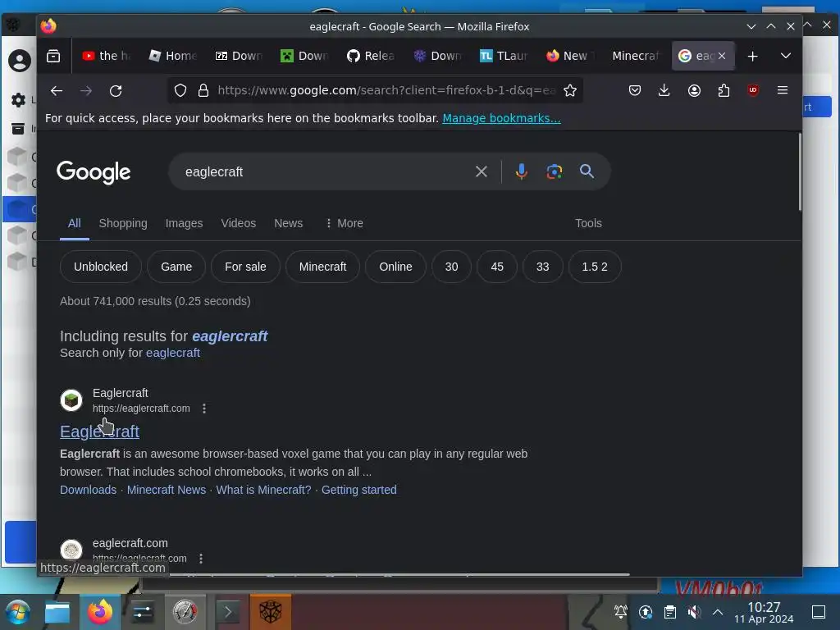List all tabs dropdown arrow

(x=785, y=56)
